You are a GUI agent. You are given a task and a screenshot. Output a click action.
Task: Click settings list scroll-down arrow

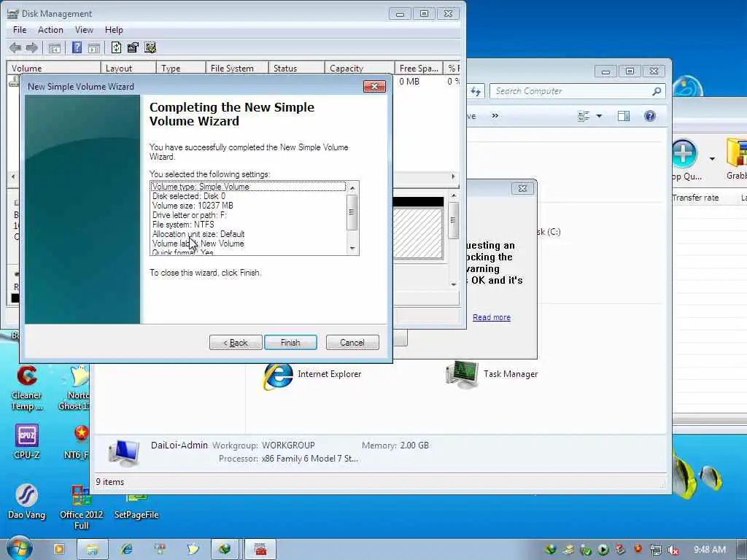pos(352,248)
